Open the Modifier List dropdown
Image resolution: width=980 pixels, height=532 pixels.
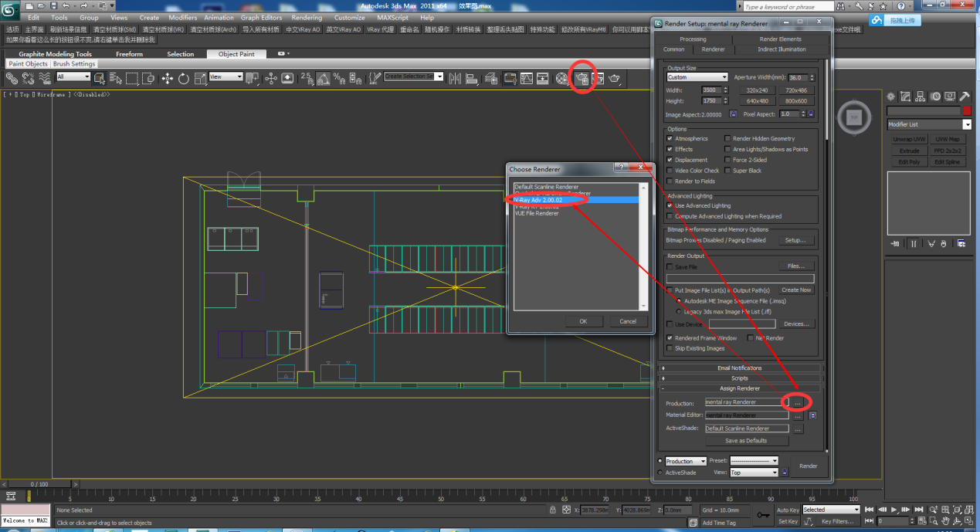tap(929, 124)
